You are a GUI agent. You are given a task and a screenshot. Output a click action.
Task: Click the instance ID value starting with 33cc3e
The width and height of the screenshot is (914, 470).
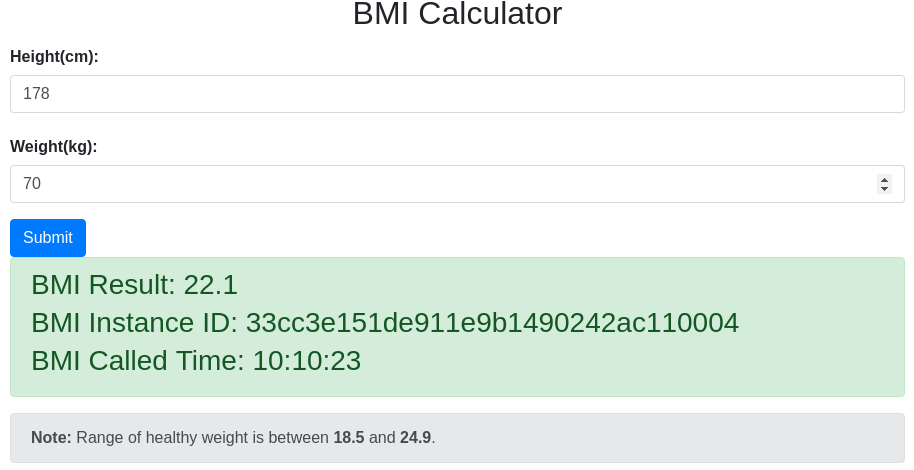point(492,323)
